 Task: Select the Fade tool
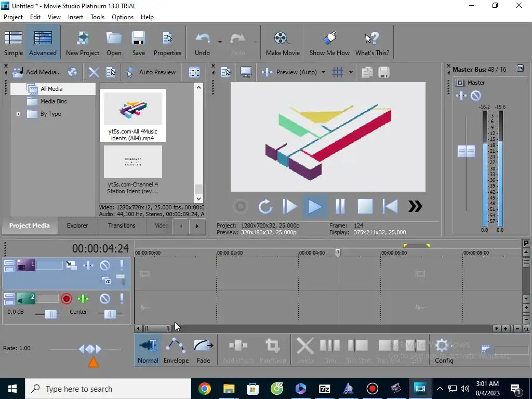[204, 350]
